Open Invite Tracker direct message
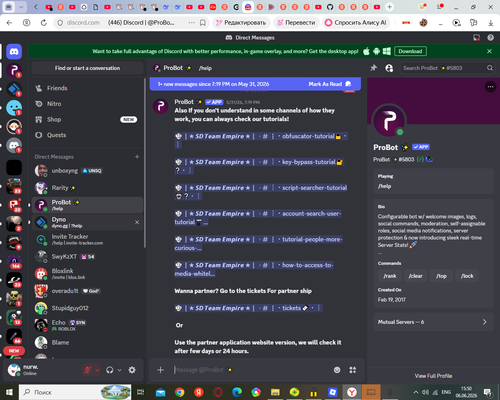Screen dimensions: 500x400 87,239
